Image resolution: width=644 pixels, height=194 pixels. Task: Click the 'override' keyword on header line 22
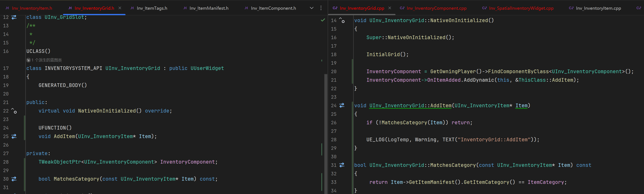pyautogui.click(x=157, y=111)
